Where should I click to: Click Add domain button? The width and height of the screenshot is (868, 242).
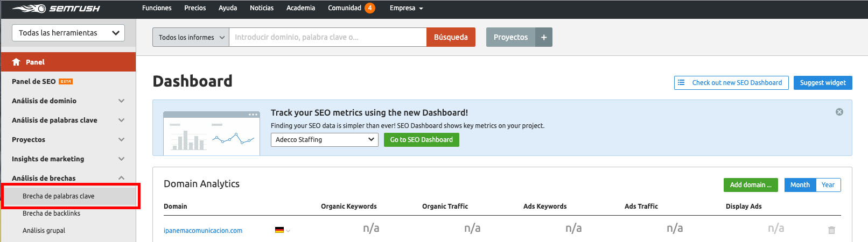[751, 185]
